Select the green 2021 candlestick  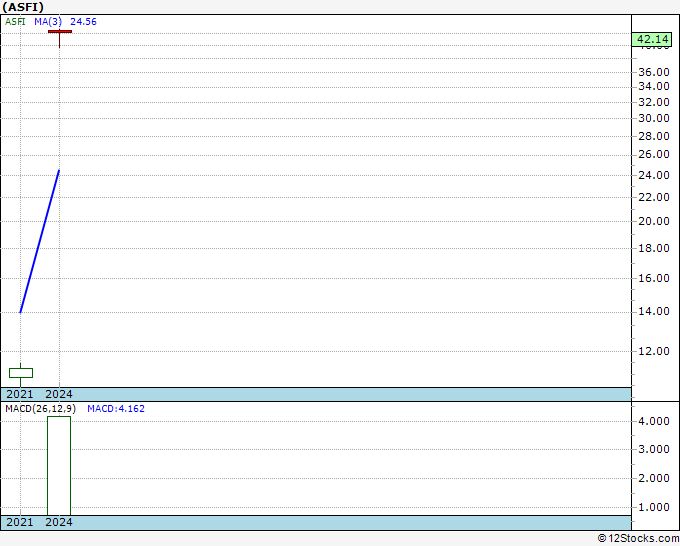click(21, 373)
